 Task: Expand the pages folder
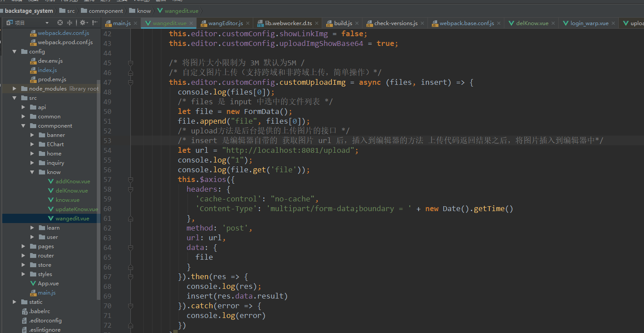[x=23, y=246]
